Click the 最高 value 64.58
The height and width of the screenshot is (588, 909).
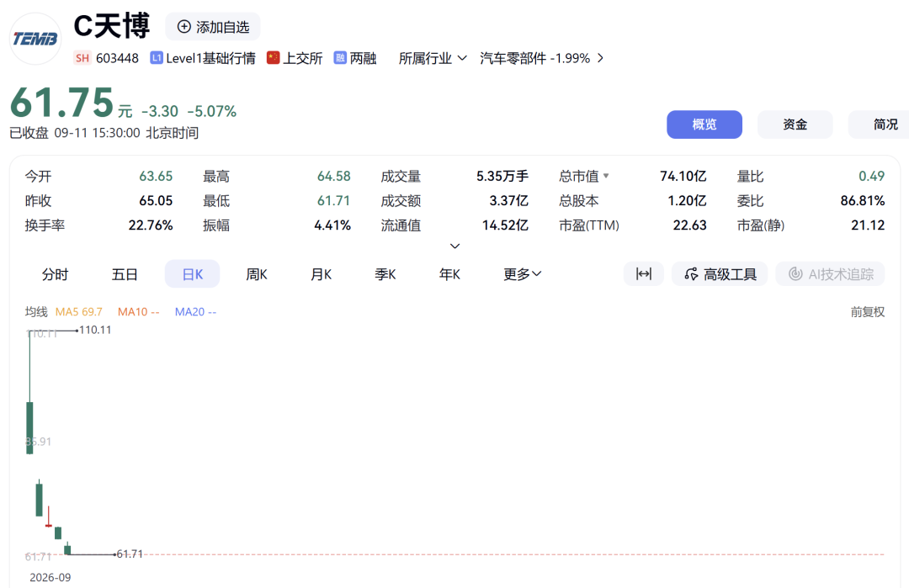334,176
